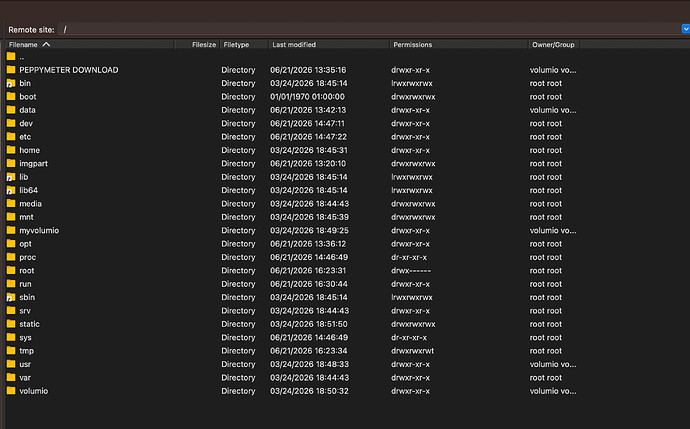Click 'Directory' filetype in opt row
Screen dimensions: 690x429
pyautogui.click(x=238, y=244)
